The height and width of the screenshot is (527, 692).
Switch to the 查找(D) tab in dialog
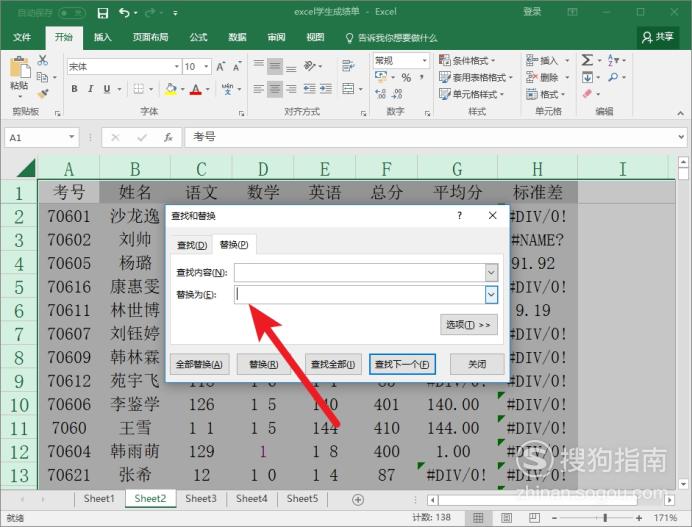pyautogui.click(x=192, y=245)
